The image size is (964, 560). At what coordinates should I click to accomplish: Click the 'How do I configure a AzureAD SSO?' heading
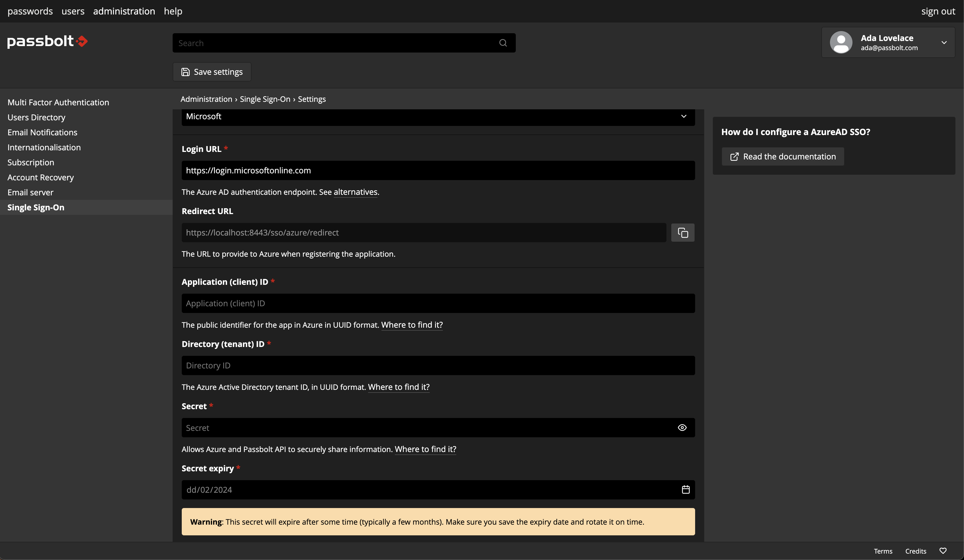point(796,132)
